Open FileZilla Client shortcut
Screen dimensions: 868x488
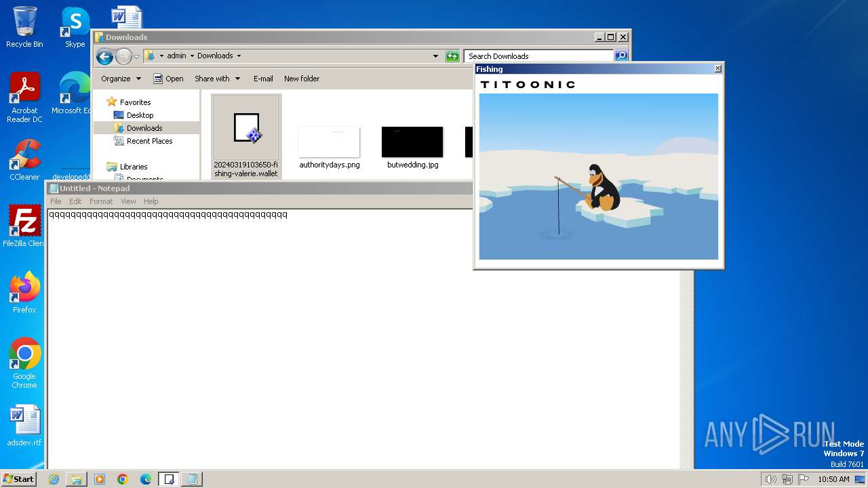[x=24, y=226]
